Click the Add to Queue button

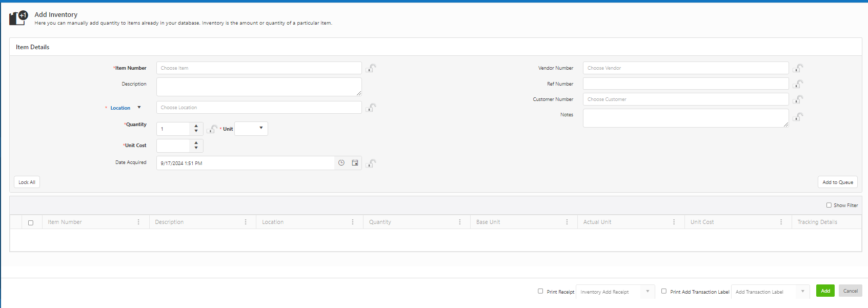[x=837, y=182]
